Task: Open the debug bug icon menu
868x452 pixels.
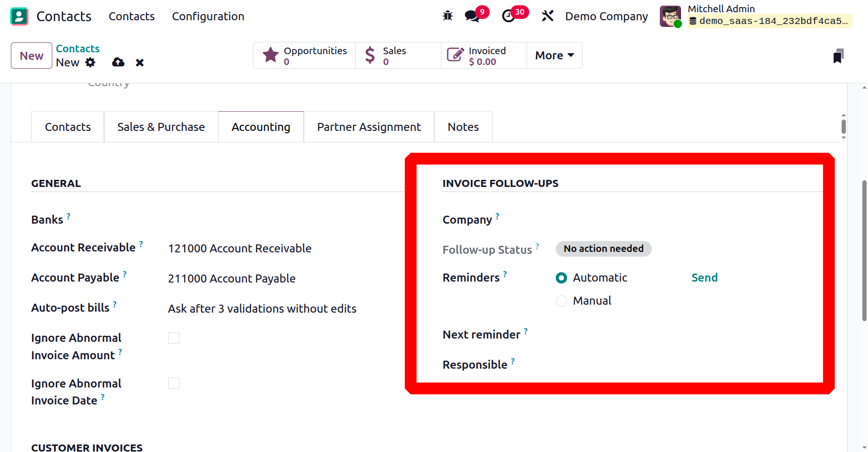Action: [447, 16]
